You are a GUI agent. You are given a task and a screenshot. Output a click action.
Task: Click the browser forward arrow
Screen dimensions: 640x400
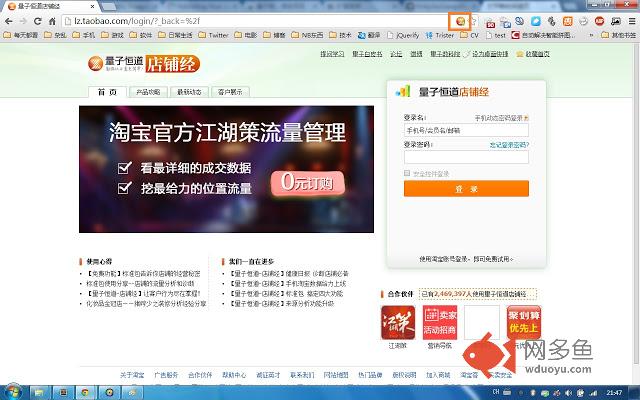coord(23,21)
